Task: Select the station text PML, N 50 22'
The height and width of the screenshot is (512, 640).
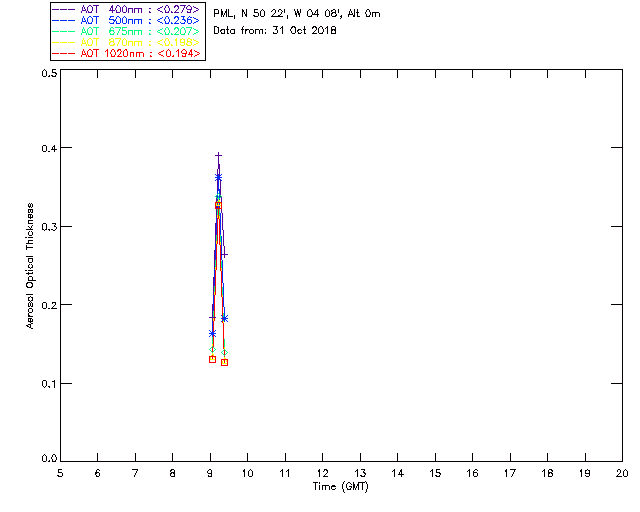Action: pos(249,14)
